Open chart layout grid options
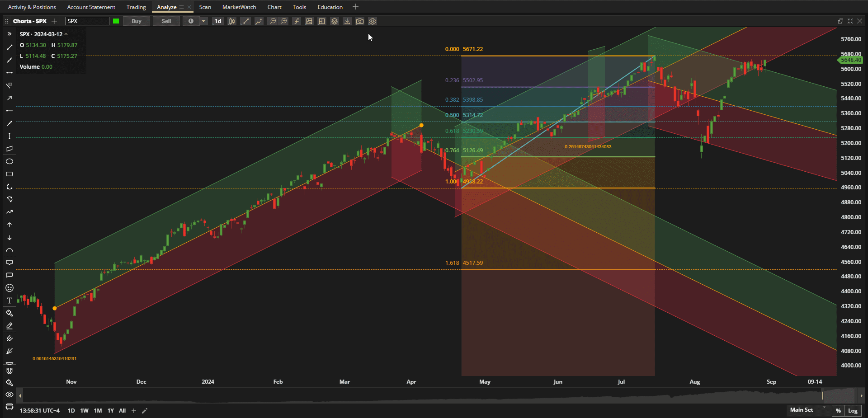 322,21
